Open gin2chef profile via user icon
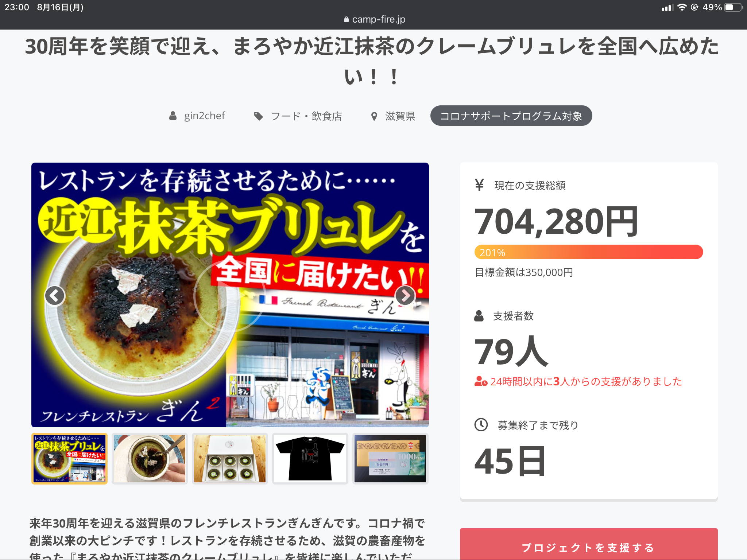Screen dimensions: 747x560 pyautogui.click(x=173, y=116)
